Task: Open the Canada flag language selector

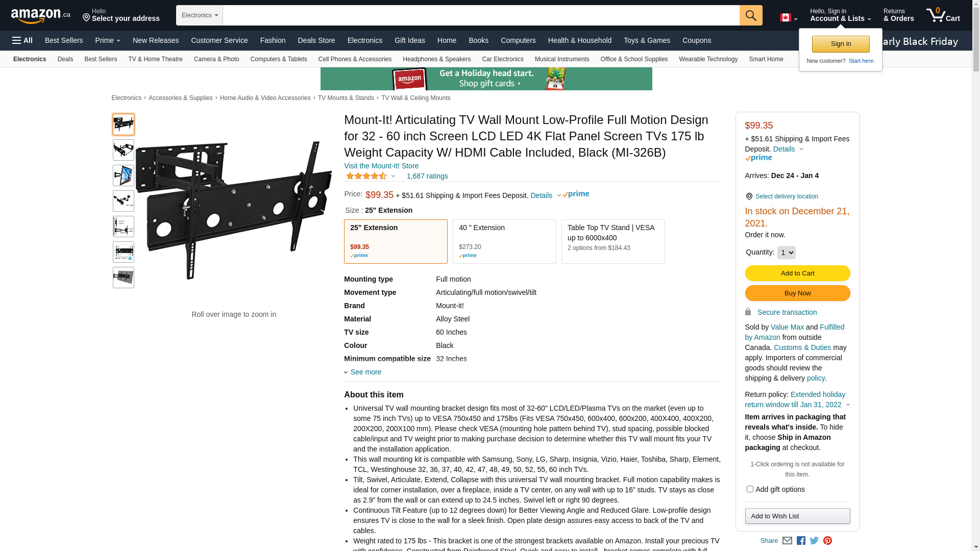Action: point(789,18)
